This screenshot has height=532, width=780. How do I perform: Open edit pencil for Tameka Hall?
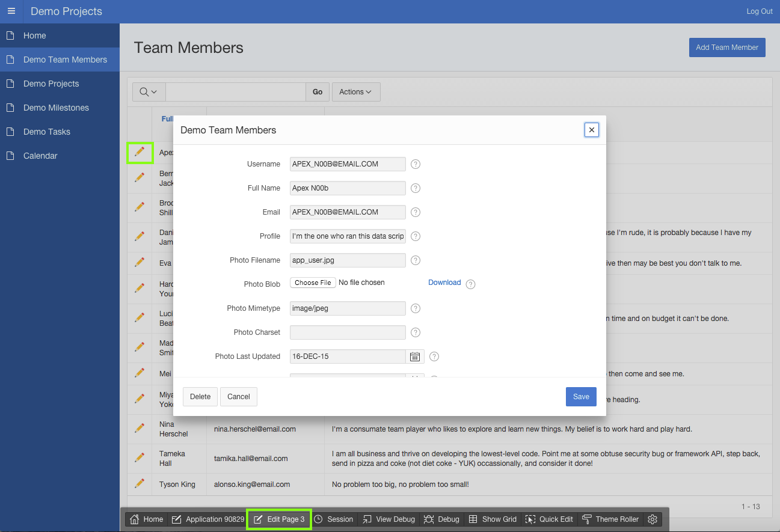(140, 457)
